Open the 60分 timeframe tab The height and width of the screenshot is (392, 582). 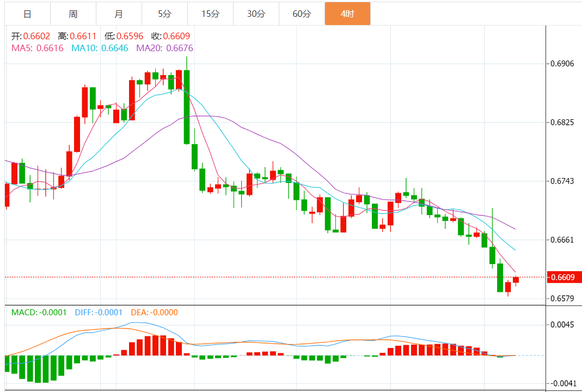(x=302, y=14)
